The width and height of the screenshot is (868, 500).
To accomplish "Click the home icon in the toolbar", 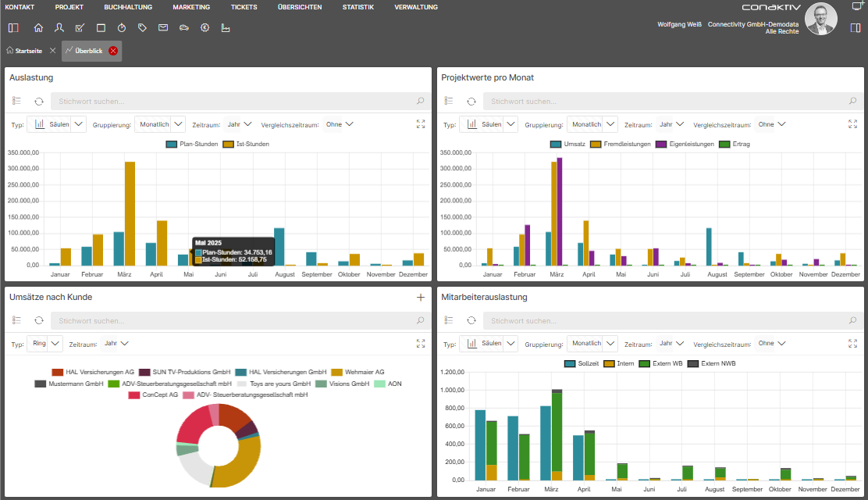I will tap(38, 28).
